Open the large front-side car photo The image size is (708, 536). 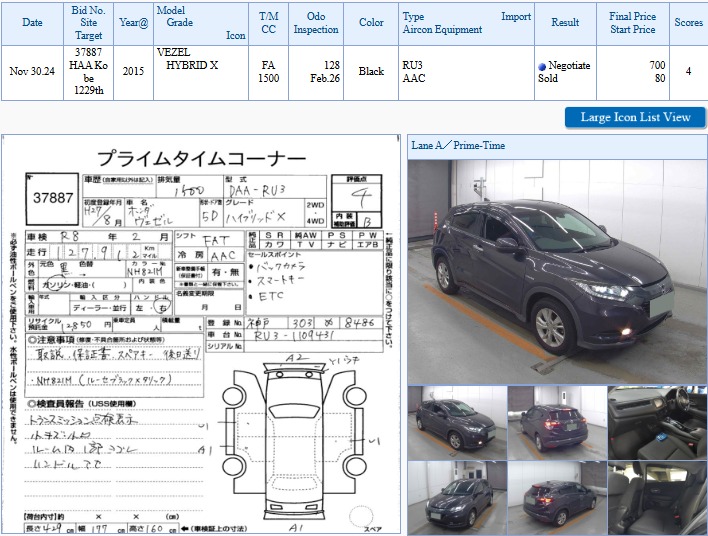pos(557,271)
